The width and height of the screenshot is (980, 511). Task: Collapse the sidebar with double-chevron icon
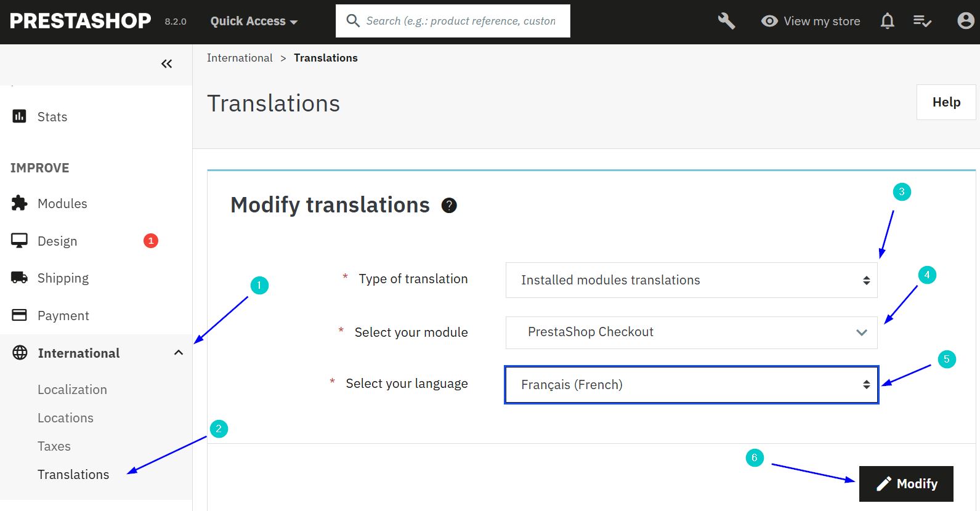(166, 63)
